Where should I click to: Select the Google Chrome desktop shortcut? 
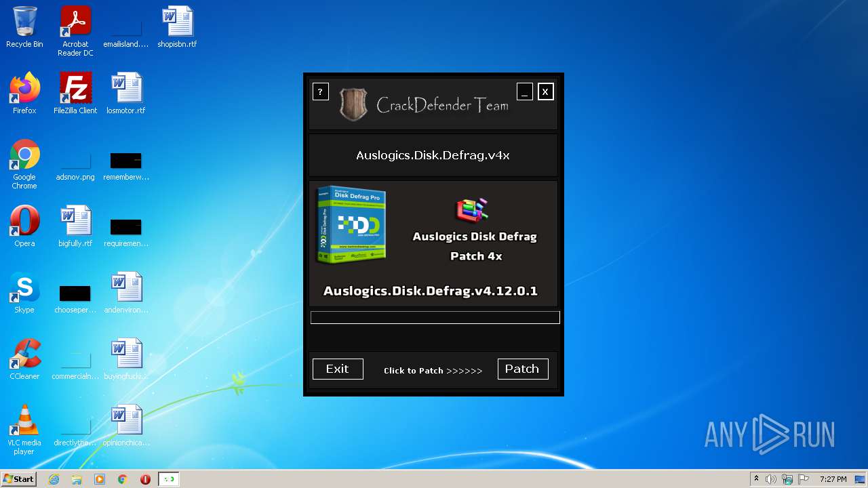point(24,165)
